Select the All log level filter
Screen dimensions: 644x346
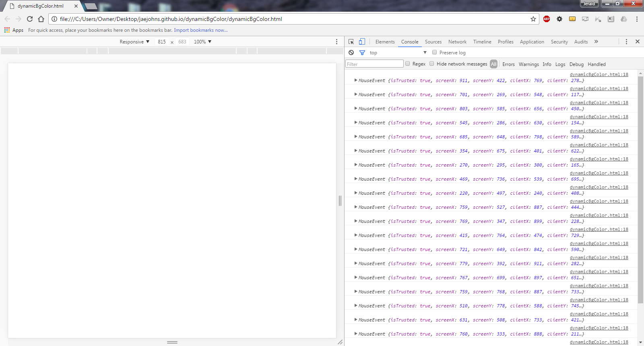[x=493, y=64]
